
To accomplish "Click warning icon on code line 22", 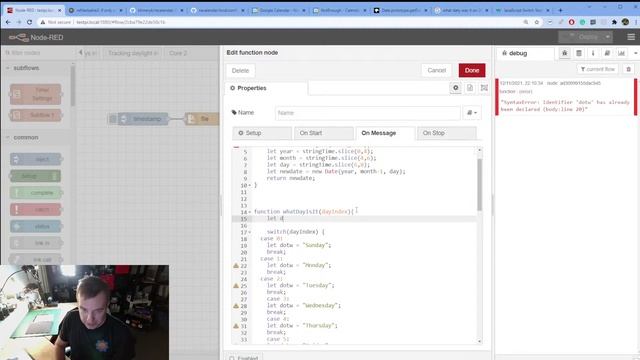I will (236, 265).
